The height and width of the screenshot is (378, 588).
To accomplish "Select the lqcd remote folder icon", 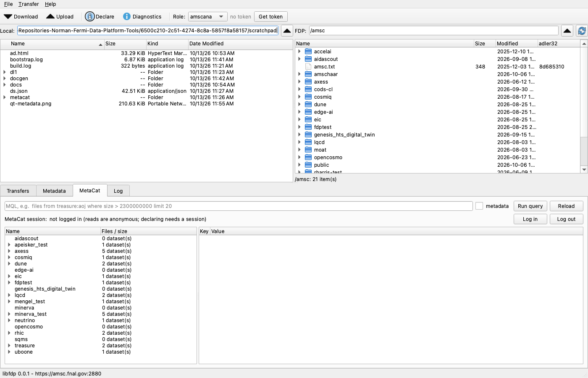I will (308, 142).
